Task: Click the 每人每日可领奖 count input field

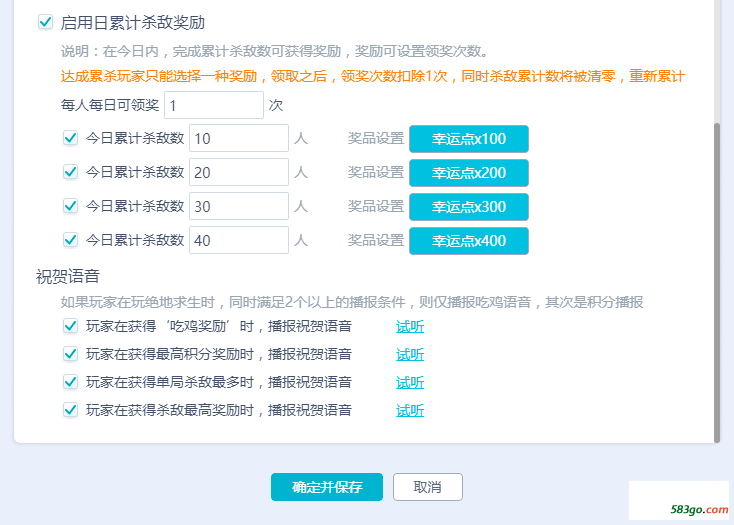Action: click(214, 105)
